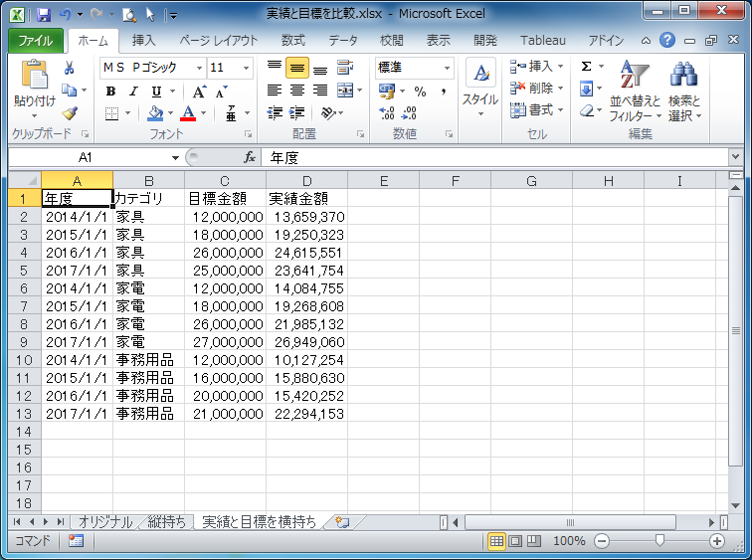Click the insert function fx icon

point(251,157)
